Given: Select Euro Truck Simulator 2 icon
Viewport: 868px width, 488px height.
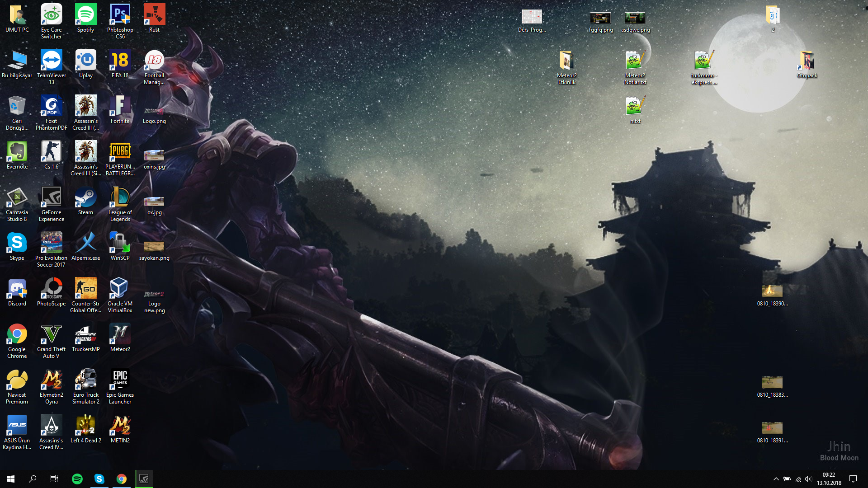Looking at the screenshot, I should coord(85,386).
